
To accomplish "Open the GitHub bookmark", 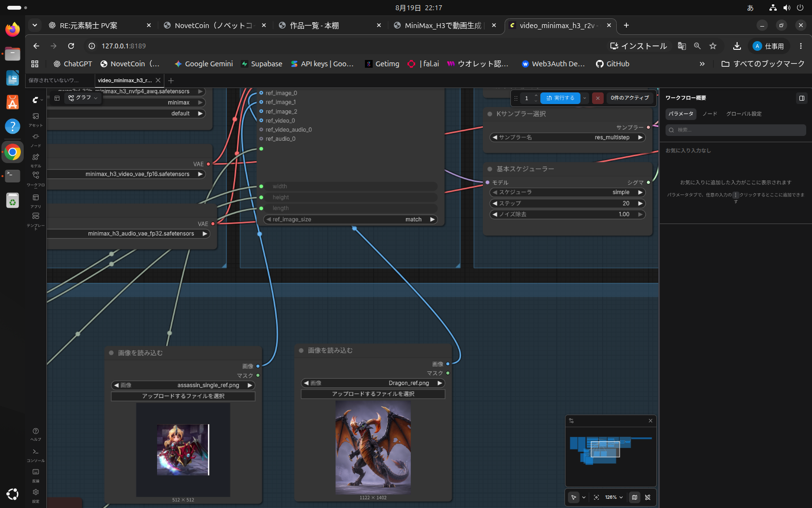I will (612, 64).
